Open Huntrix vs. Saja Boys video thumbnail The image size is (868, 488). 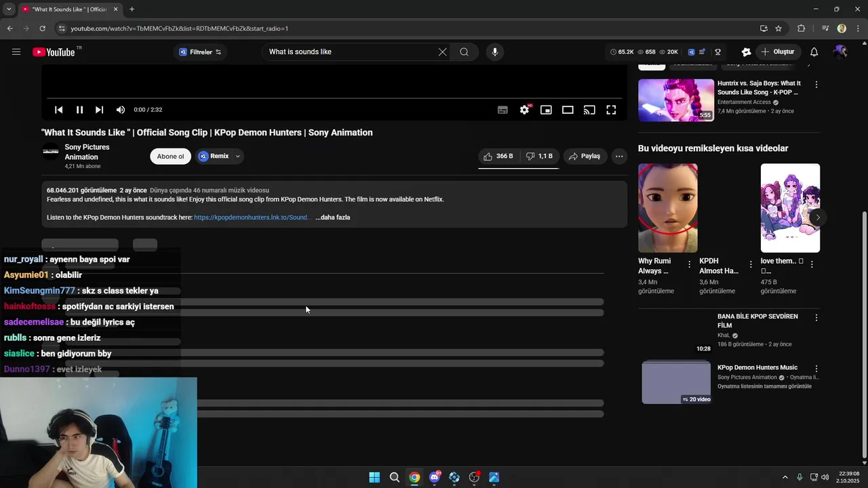[x=676, y=100]
